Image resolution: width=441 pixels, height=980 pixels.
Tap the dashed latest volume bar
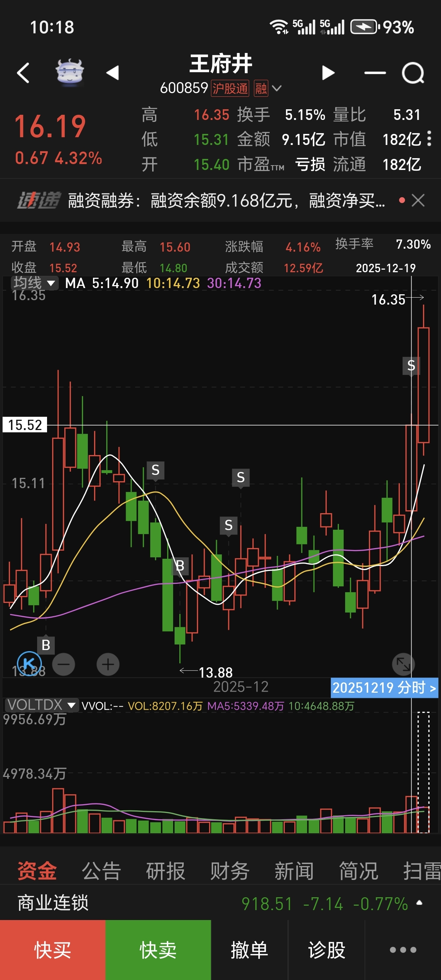(423, 772)
